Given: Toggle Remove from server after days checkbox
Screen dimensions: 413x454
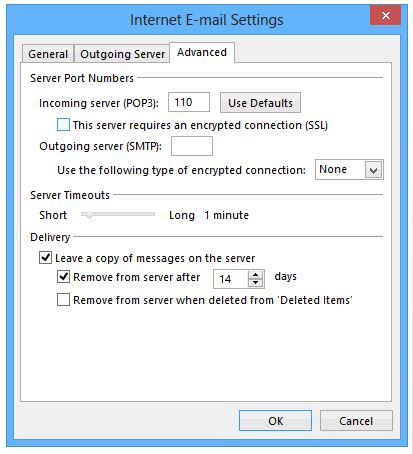Looking at the screenshot, I should [x=63, y=277].
